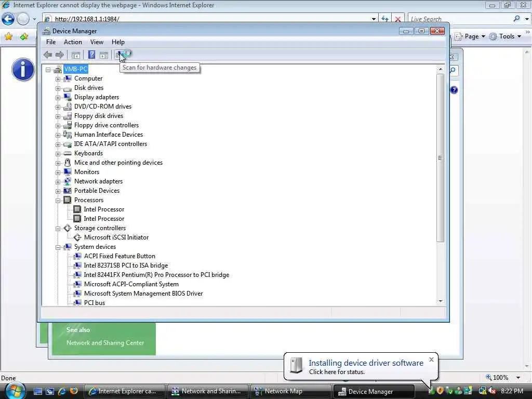Open the IE Page menu
The width and height of the screenshot is (532, 399).
[471, 36]
